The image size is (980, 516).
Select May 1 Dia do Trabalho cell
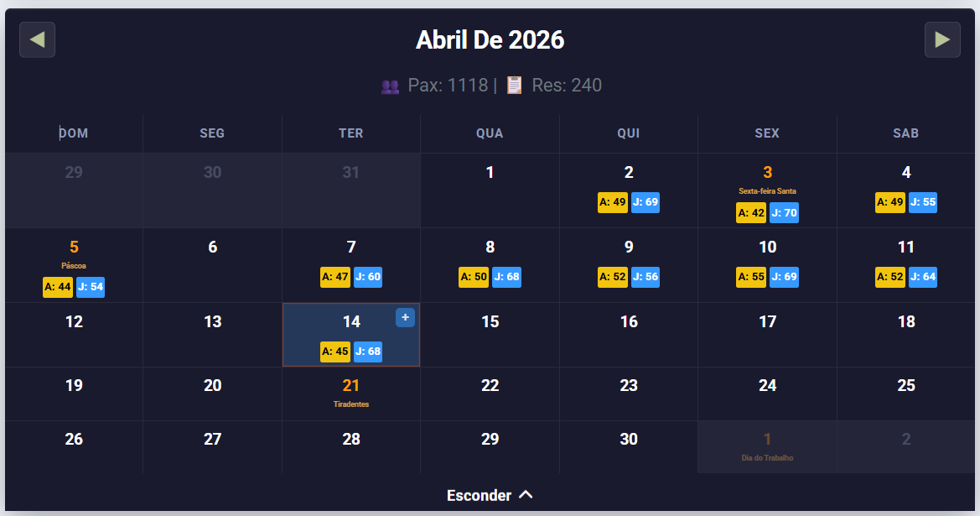pyautogui.click(x=767, y=446)
